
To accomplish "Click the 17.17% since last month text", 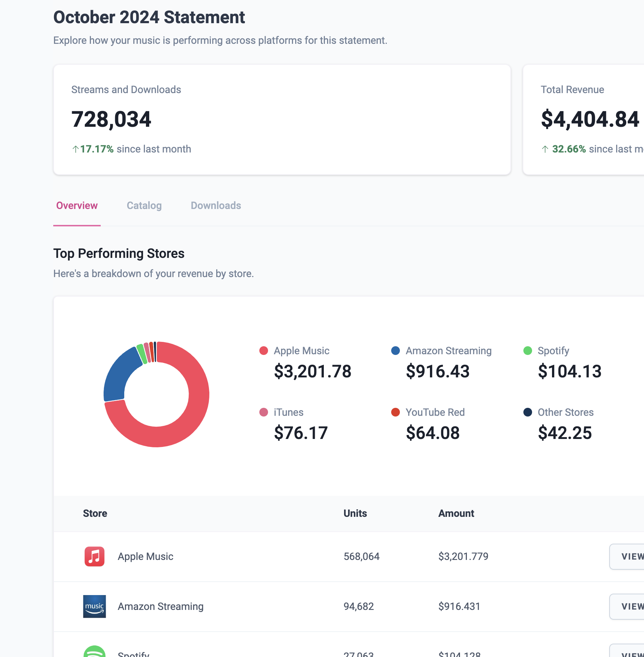I will coord(131,149).
